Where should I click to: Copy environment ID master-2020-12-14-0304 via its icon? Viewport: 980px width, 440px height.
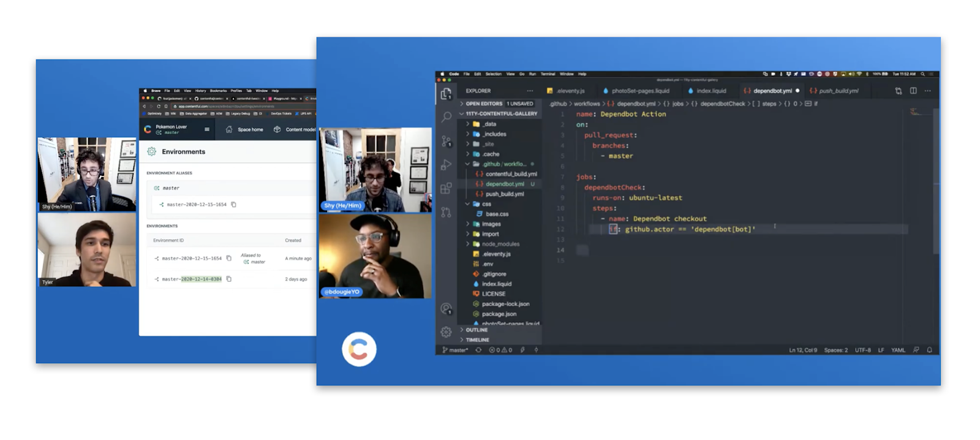point(229,279)
